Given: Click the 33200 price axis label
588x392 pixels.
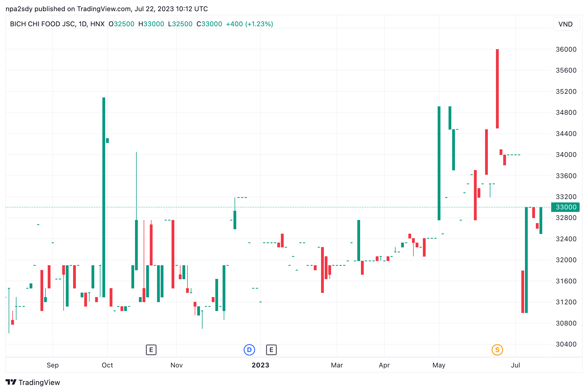Looking at the screenshot, I should [x=566, y=197].
